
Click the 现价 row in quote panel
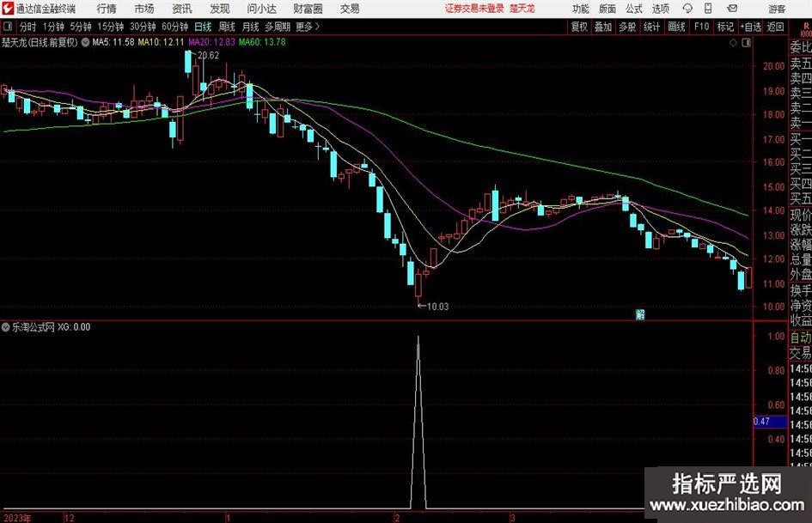[x=801, y=214]
